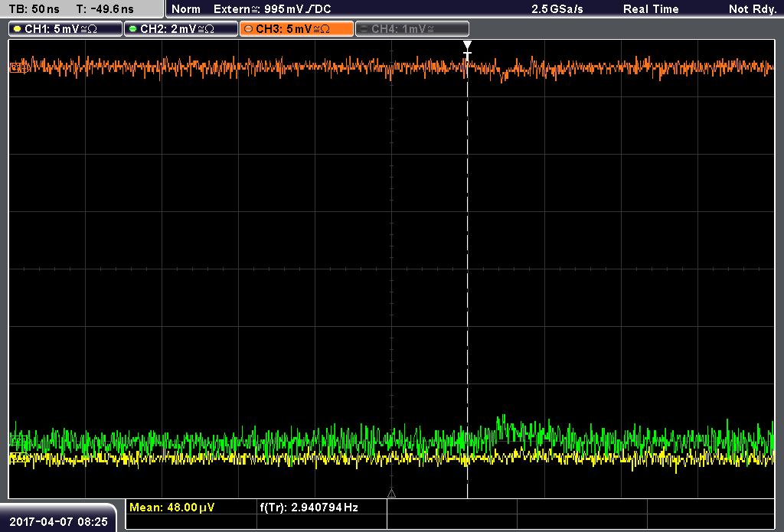The width and height of the screenshot is (784, 532).
Task: Click the Extern 995 mV DC trigger source readout
Action: [x=273, y=9]
